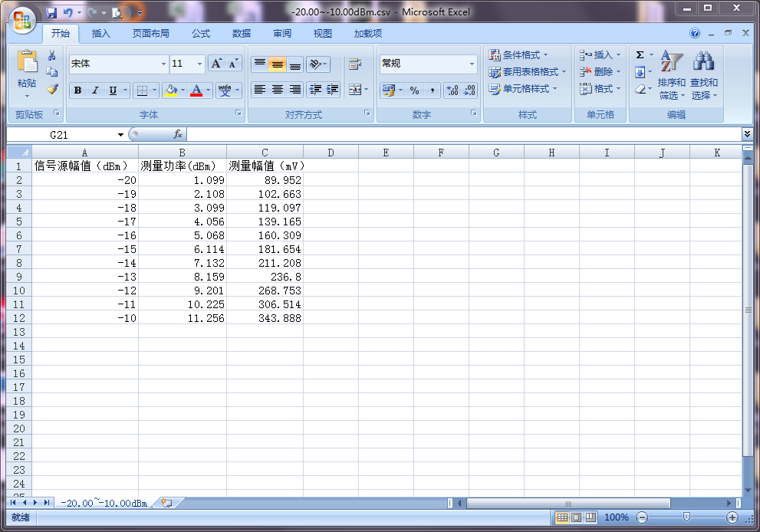Expand the number format dropdown 常规
This screenshot has height=532, width=760.
pyautogui.click(x=472, y=64)
